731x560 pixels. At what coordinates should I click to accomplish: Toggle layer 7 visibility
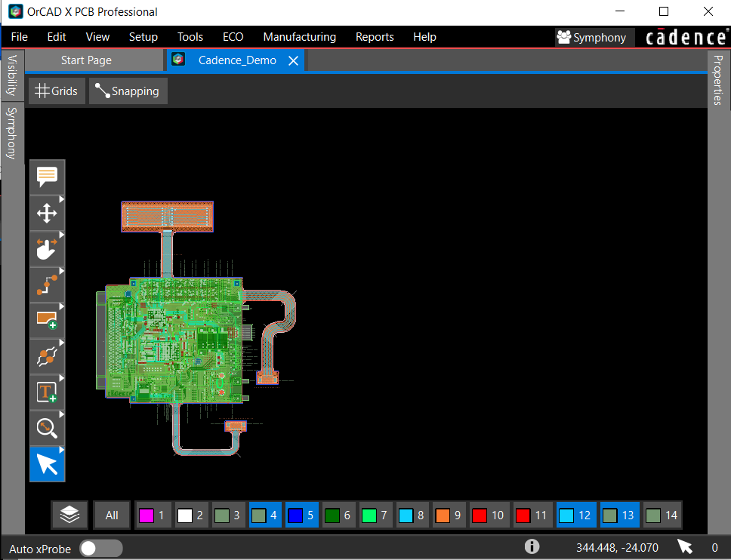click(x=375, y=515)
